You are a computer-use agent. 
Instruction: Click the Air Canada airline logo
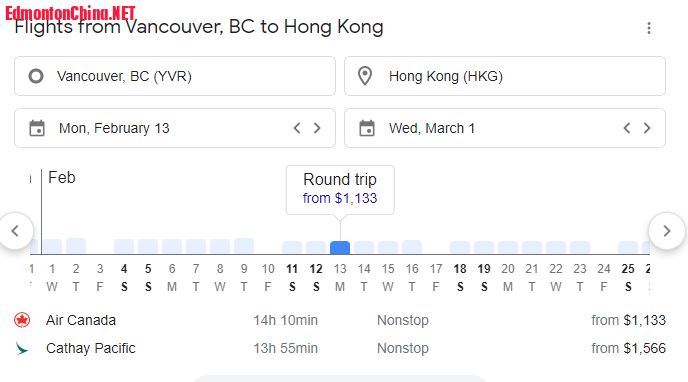pyautogui.click(x=22, y=320)
